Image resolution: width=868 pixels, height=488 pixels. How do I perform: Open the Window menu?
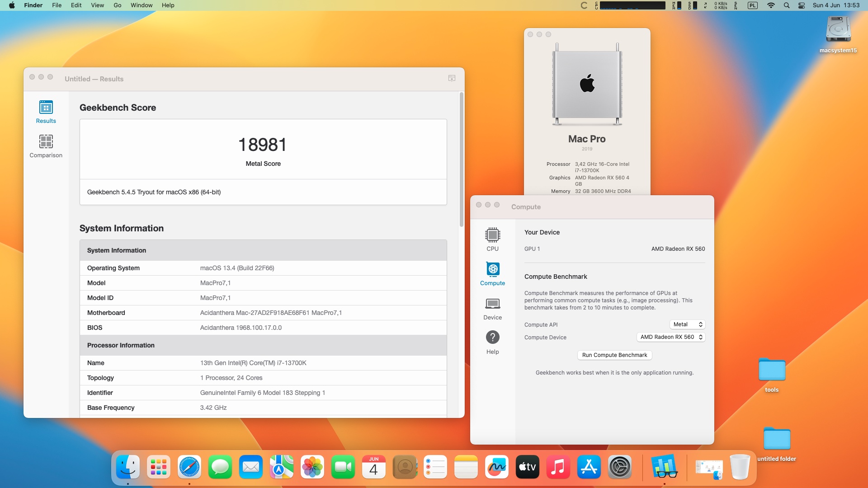142,5
